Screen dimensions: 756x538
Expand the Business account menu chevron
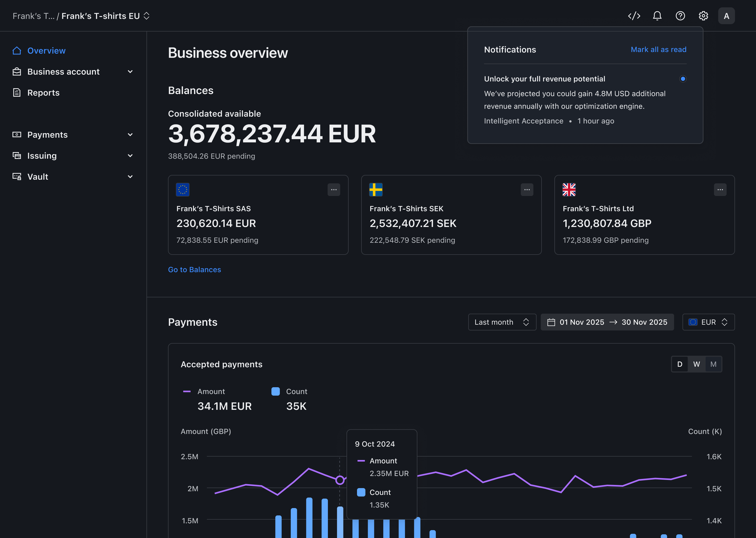pyautogui.click(x=130, y=71)
